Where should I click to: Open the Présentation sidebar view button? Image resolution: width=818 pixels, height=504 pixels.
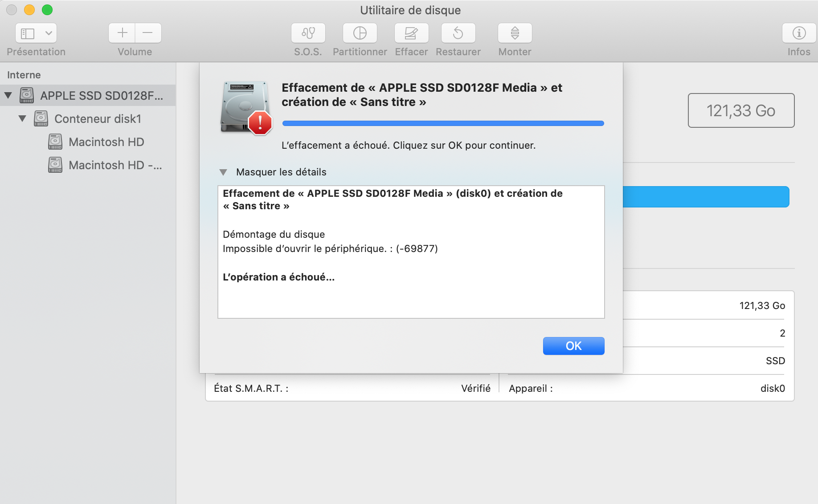[28, 33]
